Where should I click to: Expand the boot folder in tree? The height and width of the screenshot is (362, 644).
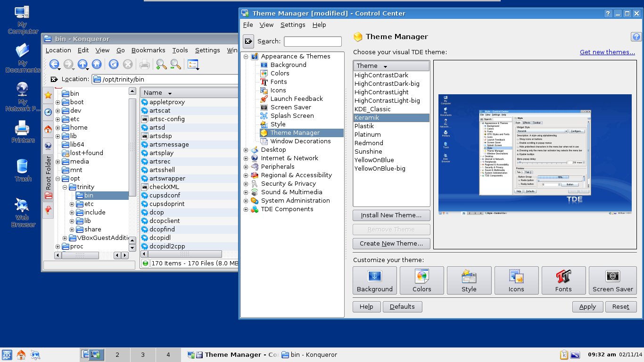pos(58,102)
